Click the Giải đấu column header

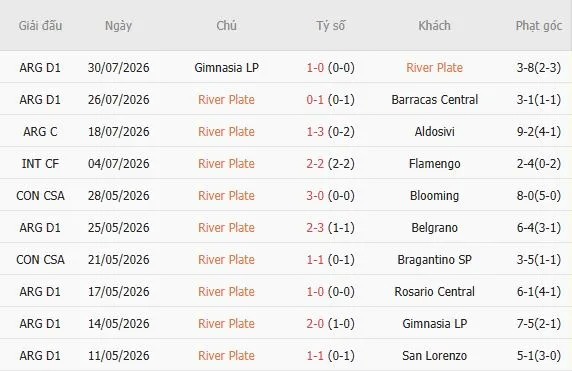[40, 26]
